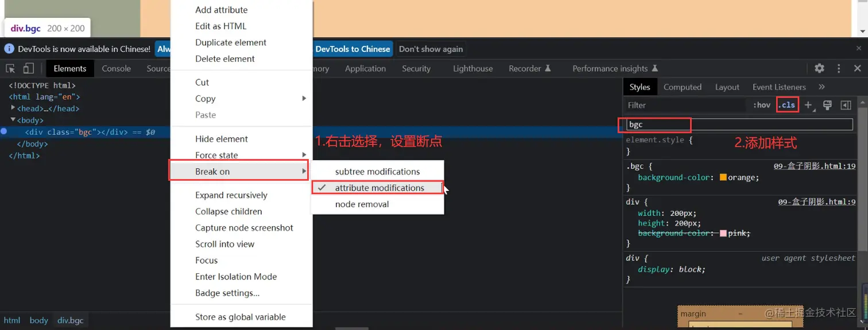Open the 09-盒子阴影.html:9 source link
The height and width of the screenshot is (330, 868).
pyautogui.click(x=817, y=202)
